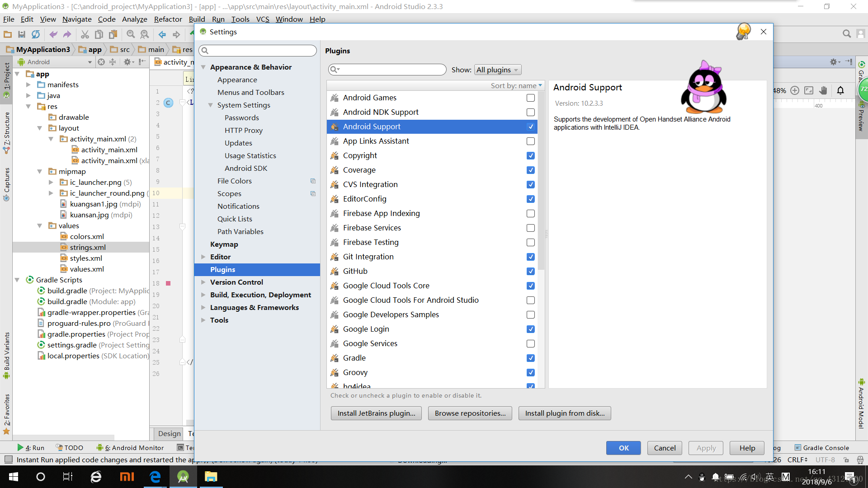868x488 pixels.
Task: Enable the Android Games plugin checkbox
Action: [531, 98]
